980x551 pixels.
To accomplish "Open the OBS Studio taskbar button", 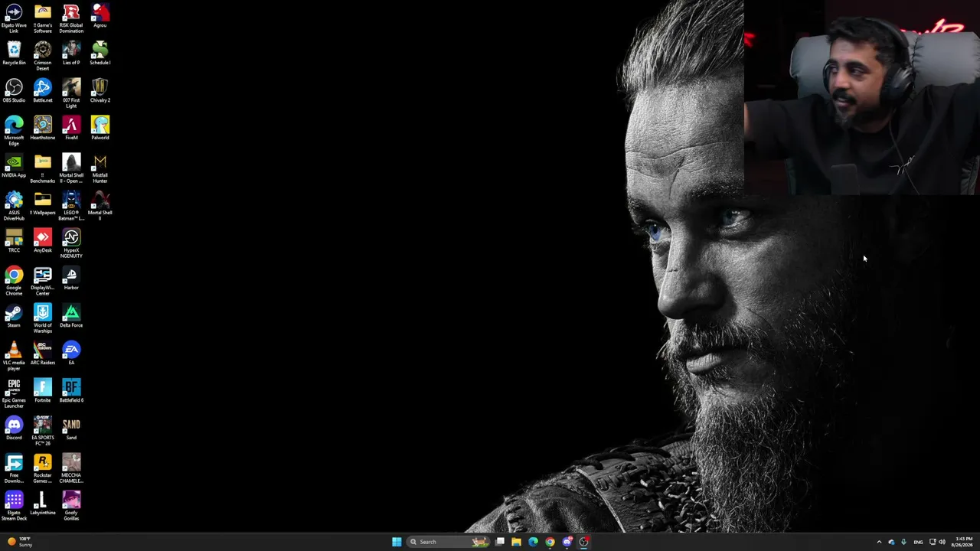I will pyautogui.click(x=583, y=542).
